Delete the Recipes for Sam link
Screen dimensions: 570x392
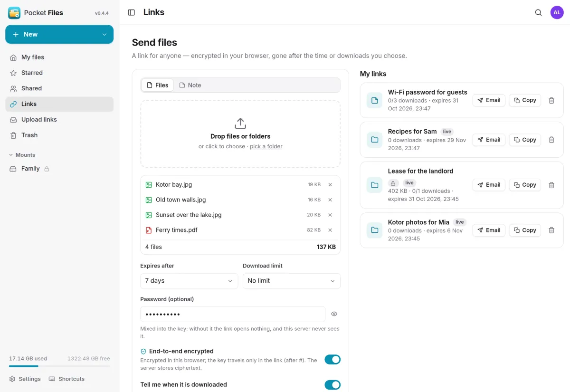[x=551, y=140]
